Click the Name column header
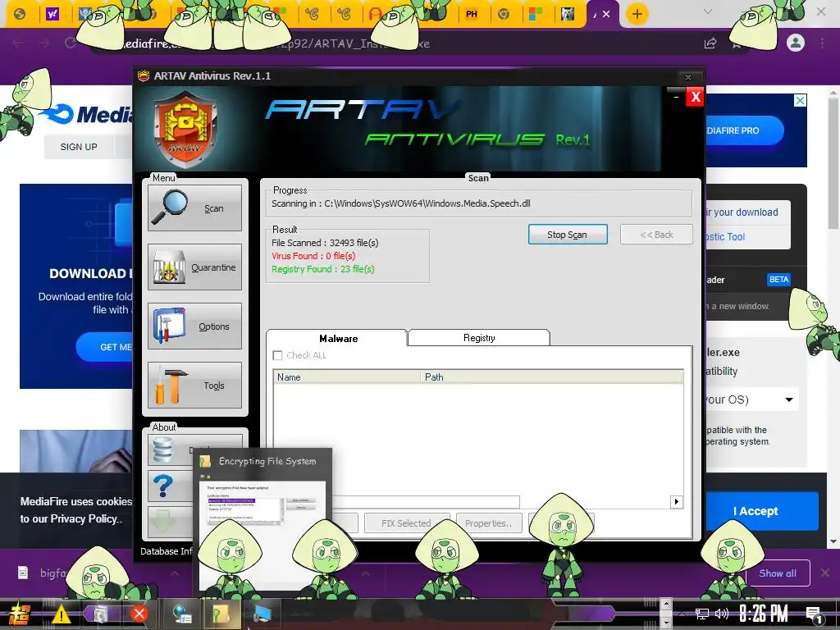The height and width of the screenshot is (630, 840). click(x=347, y=377)
